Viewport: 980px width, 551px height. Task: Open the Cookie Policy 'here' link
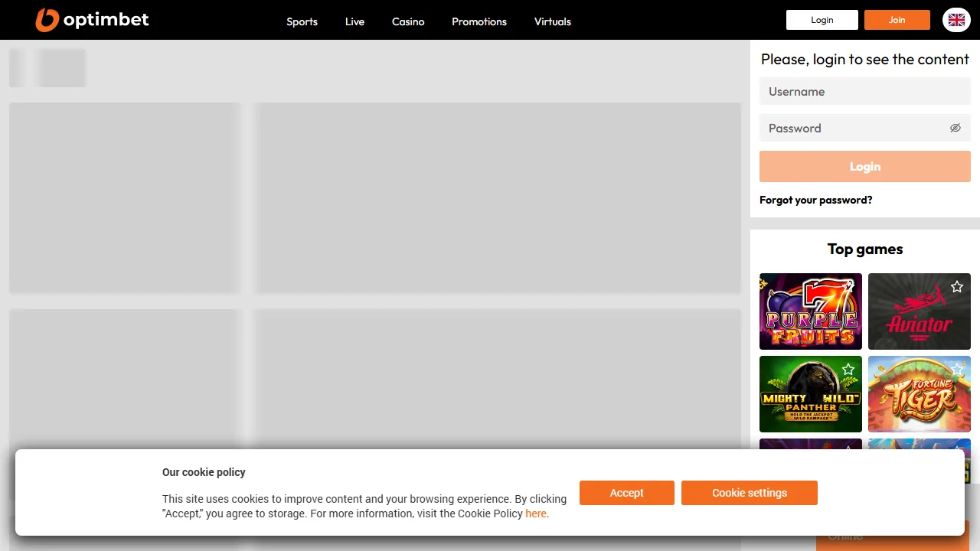tap(536, 514)
